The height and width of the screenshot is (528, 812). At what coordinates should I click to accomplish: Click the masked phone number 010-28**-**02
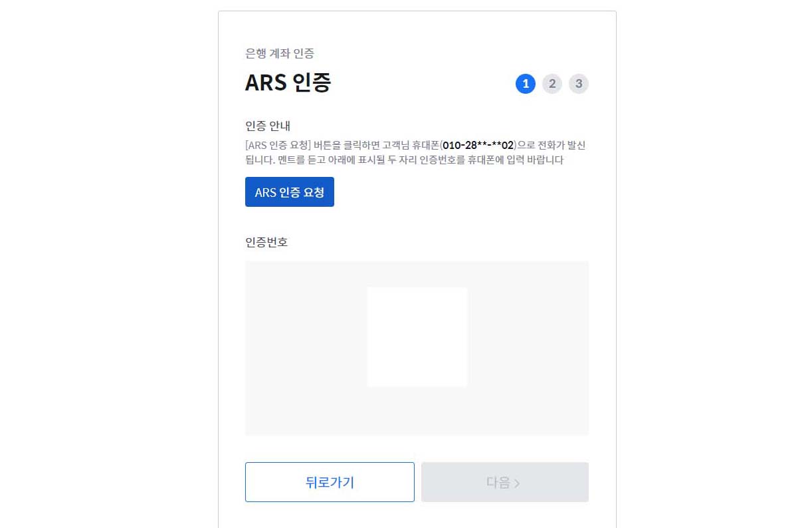click(478, 145)
